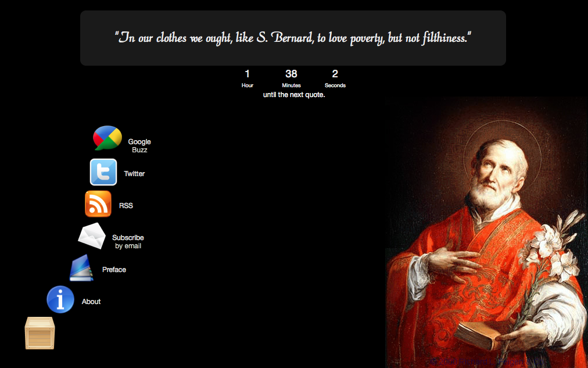Image resolution: width=588 pixels, height=368 pixels.
Task: Follow the Twitter text link
Action: click(x=134, y=174)
